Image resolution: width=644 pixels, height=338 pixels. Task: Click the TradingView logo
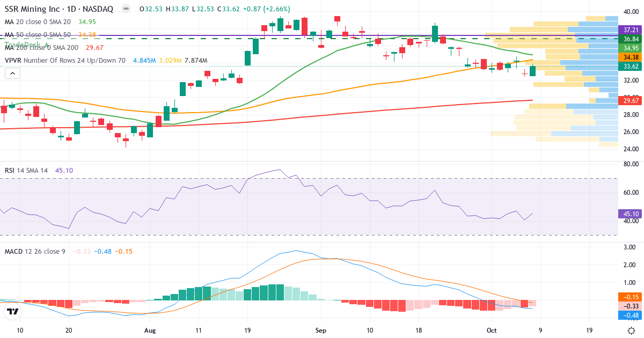12,311
